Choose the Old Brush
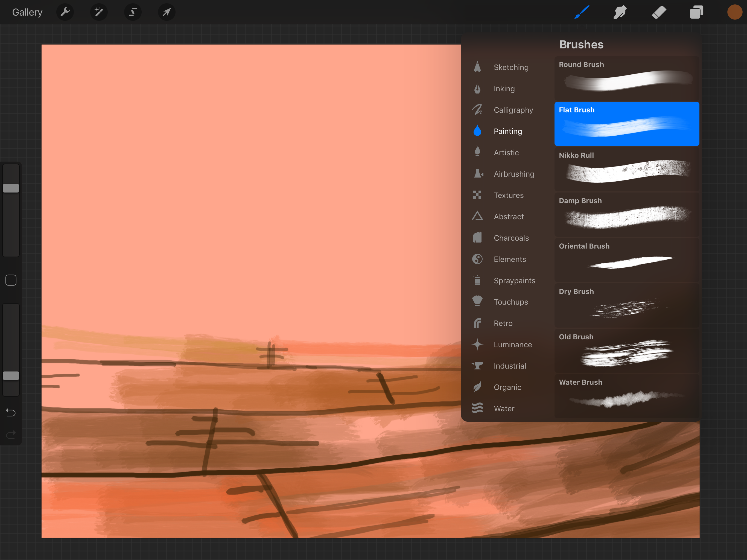Image resolution: width=747 pixels, height=560 pixels. tap(627, 351)
